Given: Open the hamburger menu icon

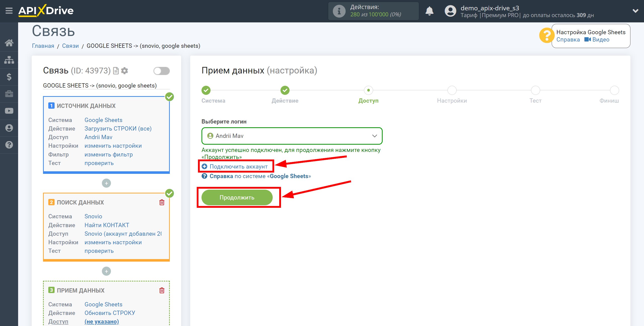Looking at the screenshot, I should pos(9,11).
